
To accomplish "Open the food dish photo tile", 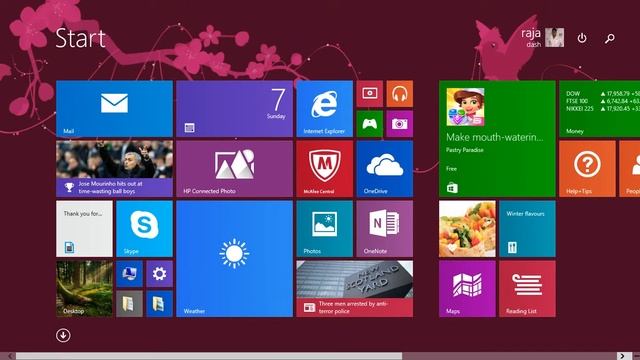I will coord(467,229).
